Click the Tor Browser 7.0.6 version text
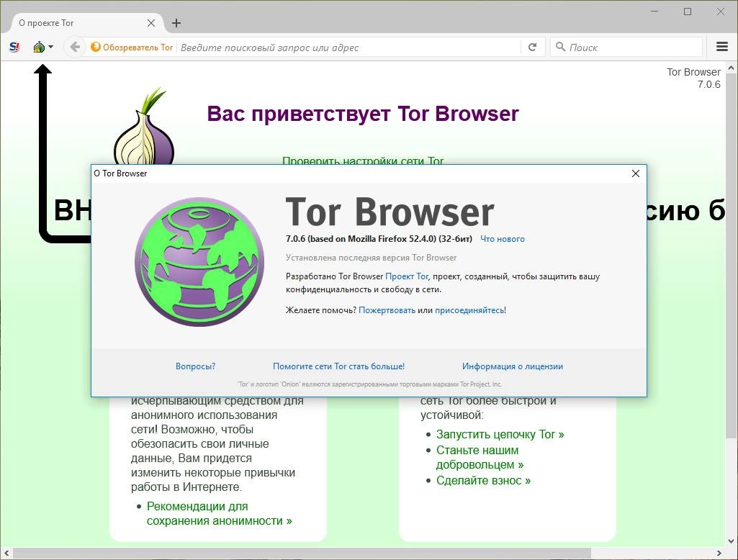The width and height of the screenshot is (738, 560). coord(693,78)
